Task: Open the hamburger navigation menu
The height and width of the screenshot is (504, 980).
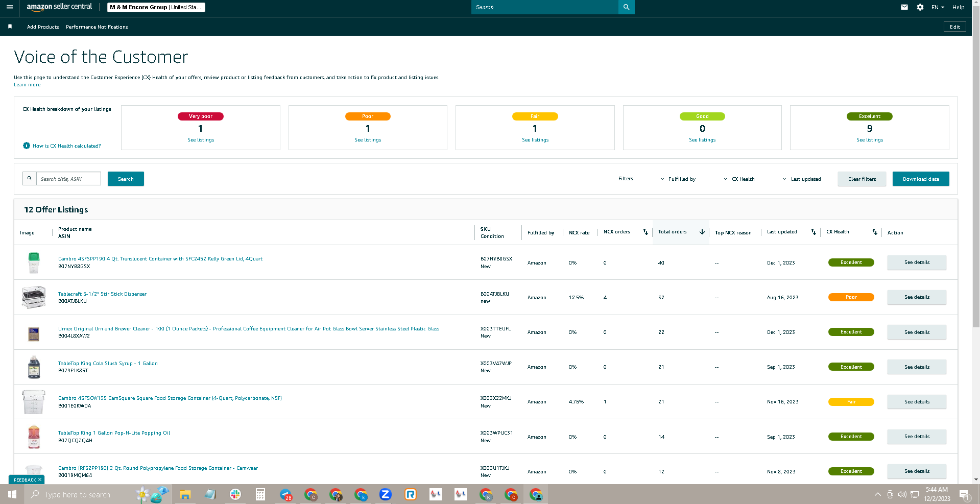Action: coord(10,7)
